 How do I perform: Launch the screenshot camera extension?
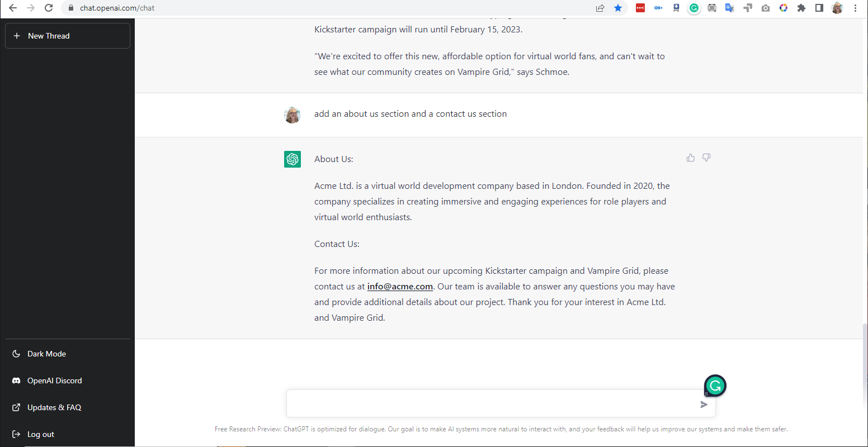pyautogui.click(x=766, y=8)
